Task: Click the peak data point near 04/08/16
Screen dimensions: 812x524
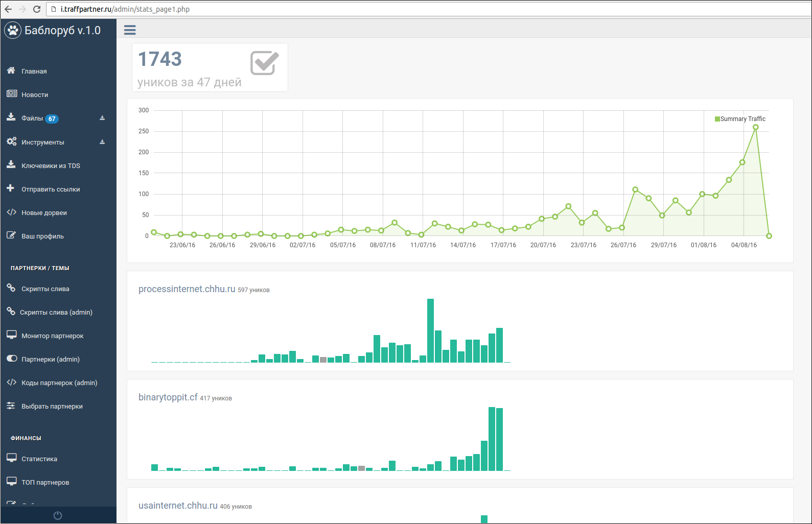Action: 755,127
